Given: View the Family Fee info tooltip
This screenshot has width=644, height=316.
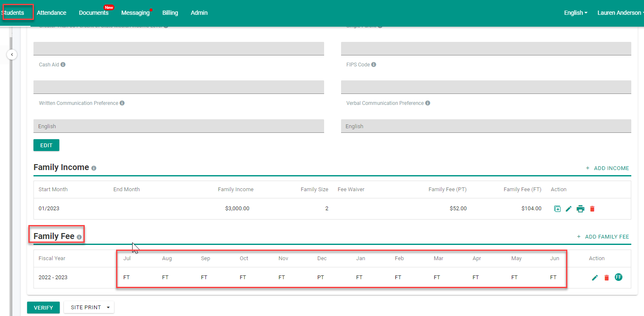Looking at the screenshot, I should point(79,237).
